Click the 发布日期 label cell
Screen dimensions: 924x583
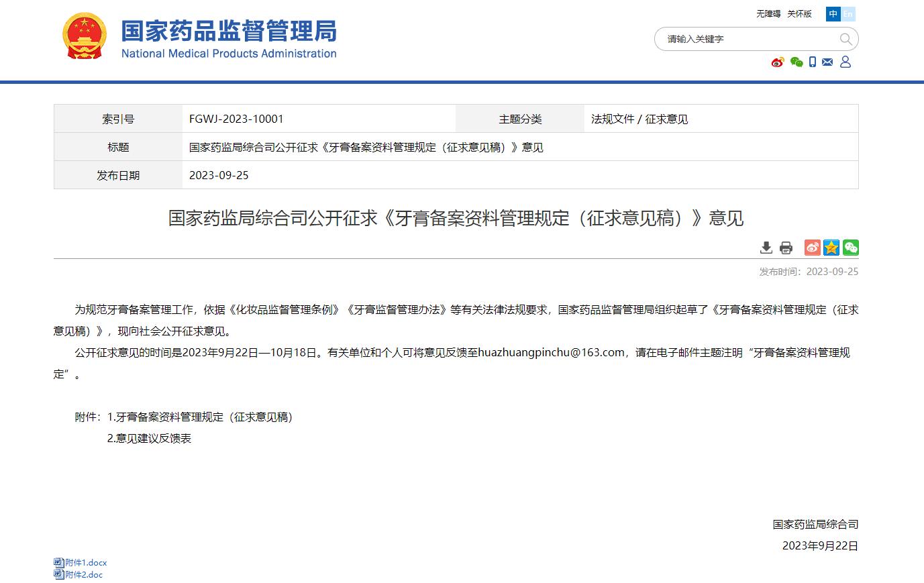(118, 175)
